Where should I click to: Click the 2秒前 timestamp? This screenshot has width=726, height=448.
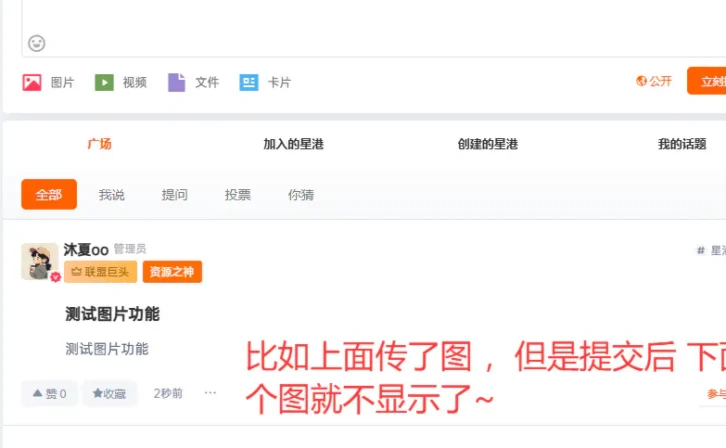[x=168, y=393]
